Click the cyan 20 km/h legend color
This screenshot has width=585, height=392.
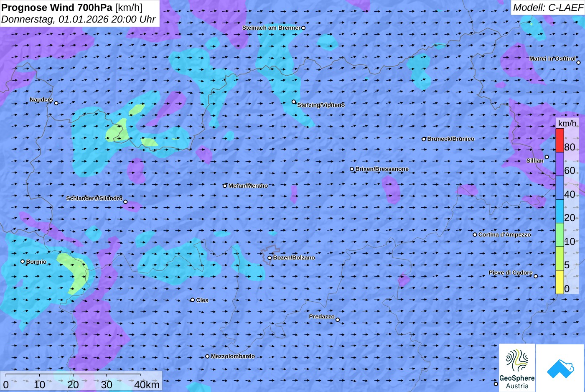(560, 211)
